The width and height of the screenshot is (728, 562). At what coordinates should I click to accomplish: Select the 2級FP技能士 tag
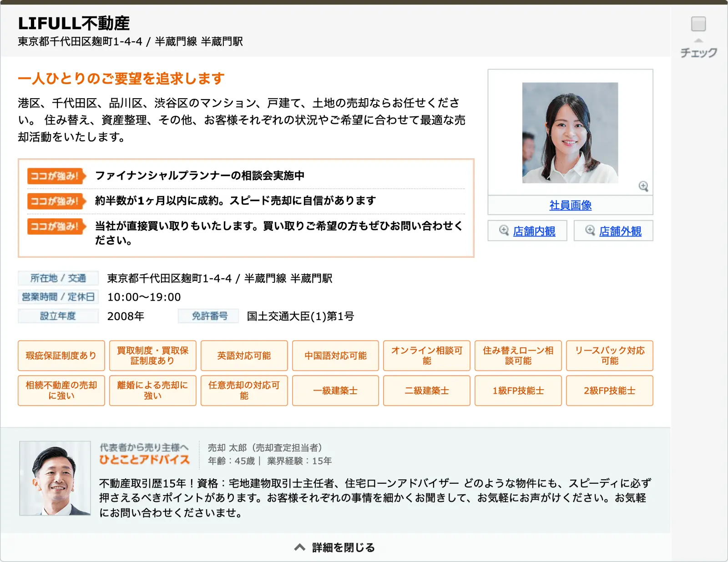610,391
